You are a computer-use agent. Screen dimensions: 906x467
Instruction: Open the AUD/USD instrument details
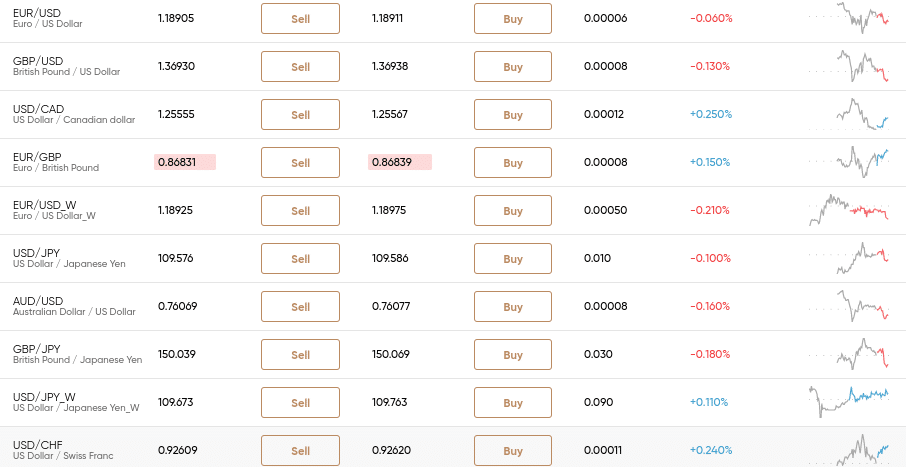pos(38,301)
